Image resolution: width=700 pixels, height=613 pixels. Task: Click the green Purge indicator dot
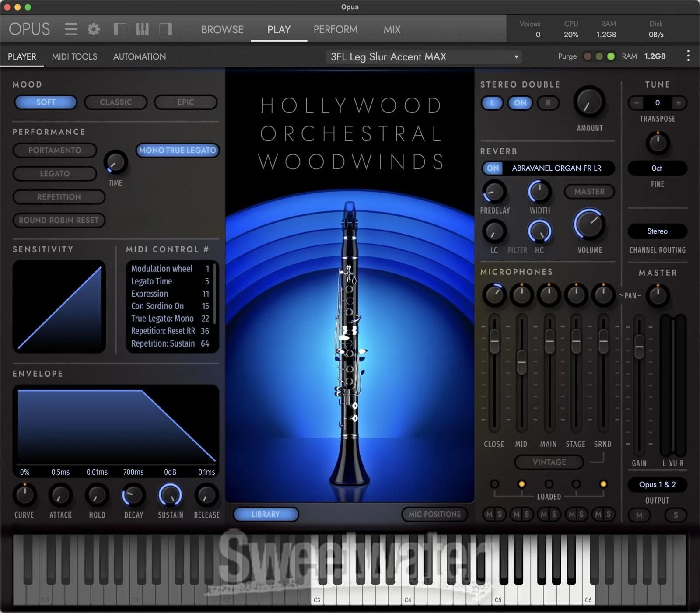(x=611, y=56)
